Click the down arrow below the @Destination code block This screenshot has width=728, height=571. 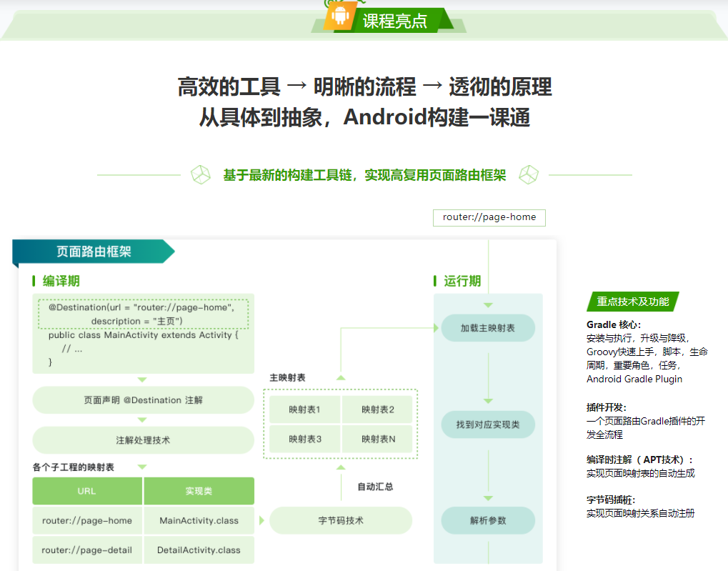tap(142, 379)
